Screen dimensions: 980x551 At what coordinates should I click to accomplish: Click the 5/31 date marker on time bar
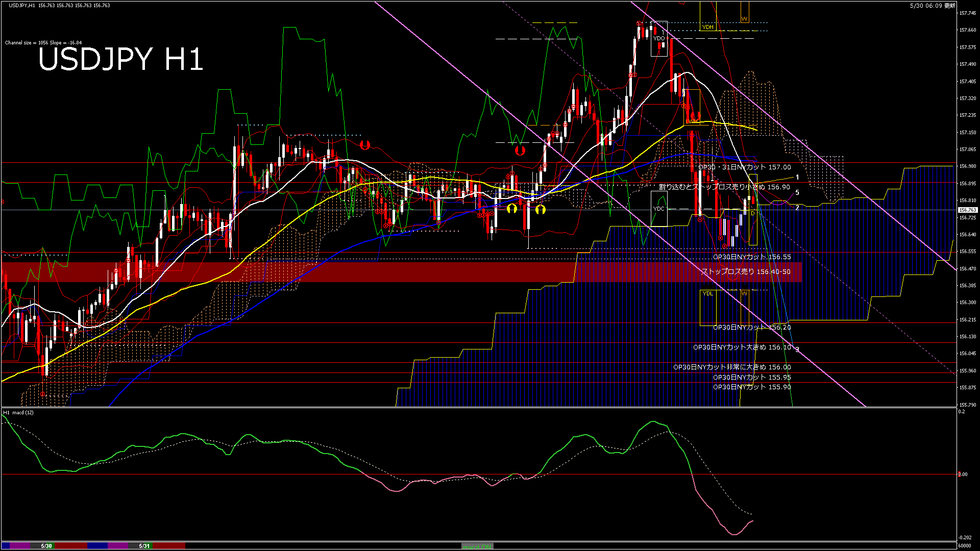(x=144, y=546)
